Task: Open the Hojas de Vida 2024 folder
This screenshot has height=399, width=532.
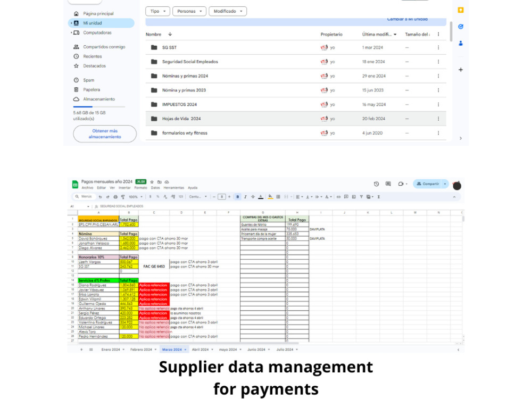Action: (x=296, y=119)
